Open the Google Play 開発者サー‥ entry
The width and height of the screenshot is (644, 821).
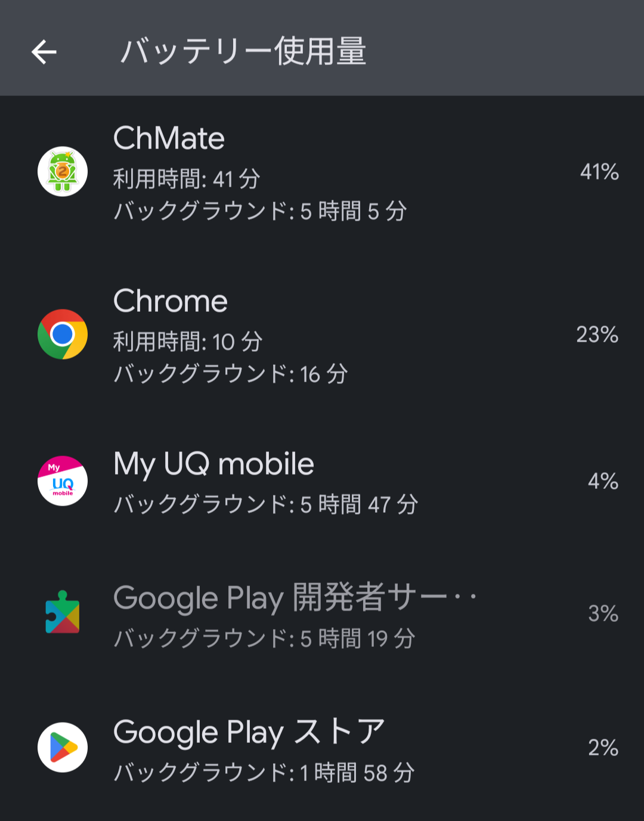click(295, 597)
